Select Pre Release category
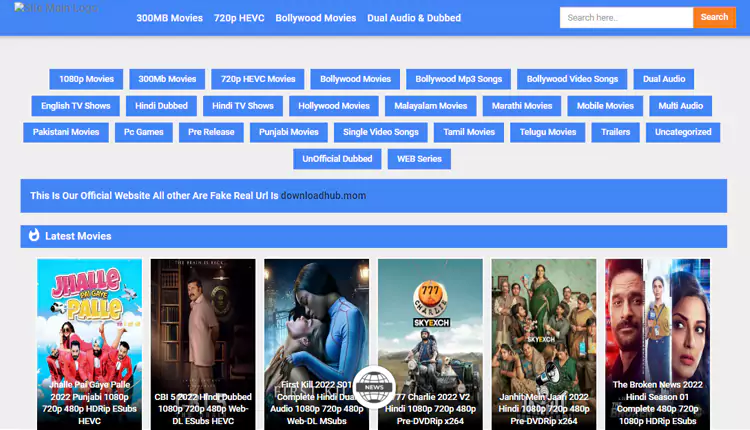 pyautogui.click(x=211, y=132)
